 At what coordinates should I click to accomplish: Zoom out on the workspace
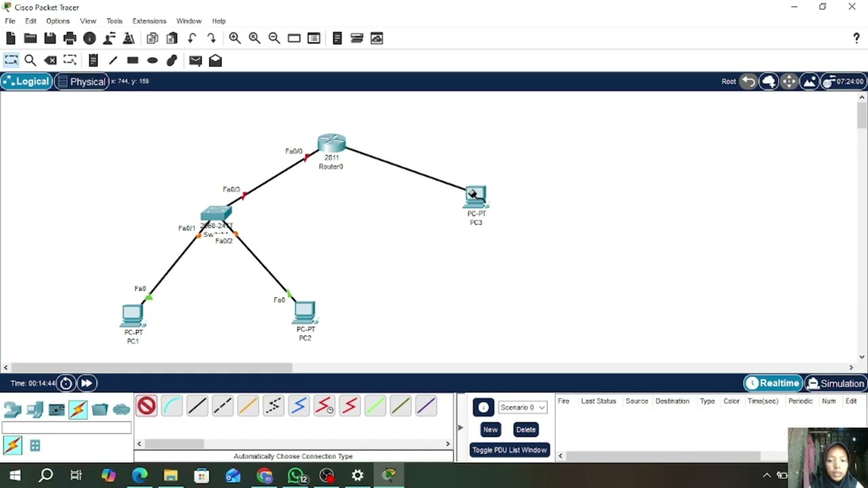(274, 39)
